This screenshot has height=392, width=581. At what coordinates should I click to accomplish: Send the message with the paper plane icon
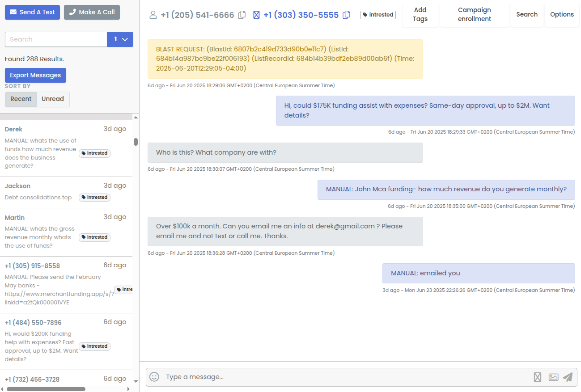pyautogui.click(x=568, y=377)
